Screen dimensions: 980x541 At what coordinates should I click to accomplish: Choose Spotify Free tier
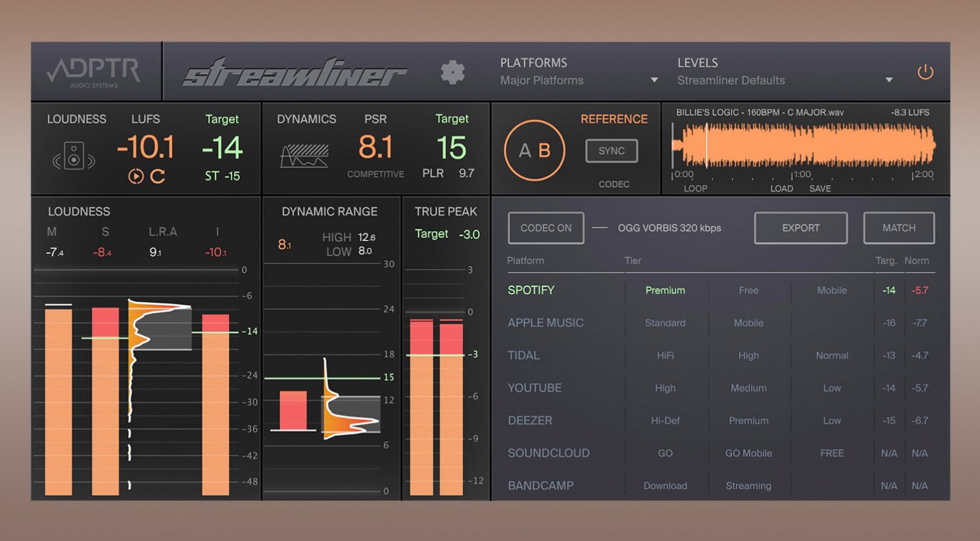tap(748, 290)
